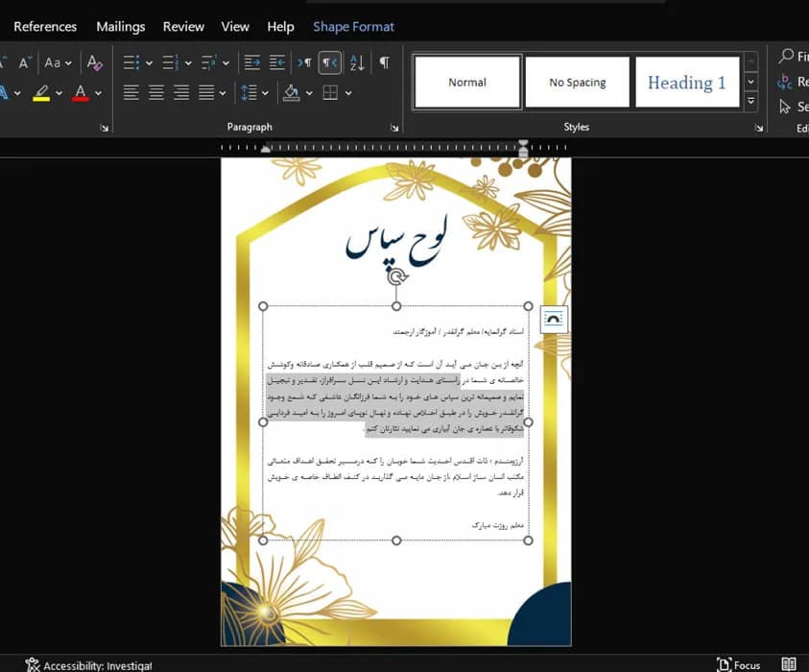Click the معلم روزت مبارک line
Screen dimensions: 809x672
point(498,525)
